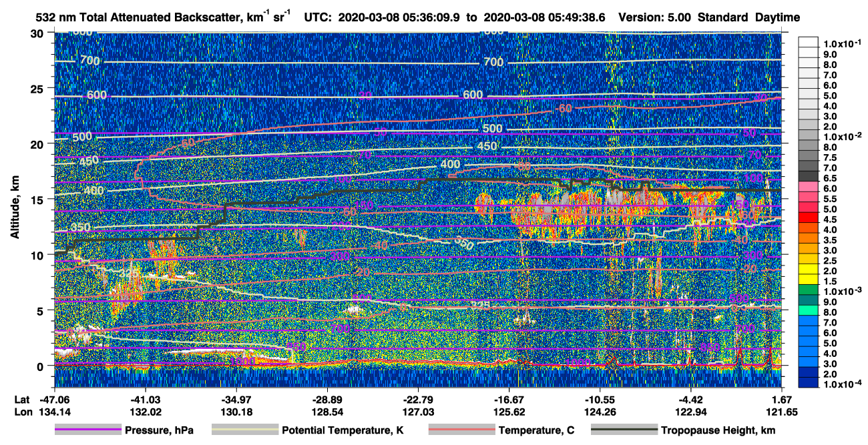Click the latitude value "-22.79"
This screenshot has height=445, width=868.
click(418, 399)
